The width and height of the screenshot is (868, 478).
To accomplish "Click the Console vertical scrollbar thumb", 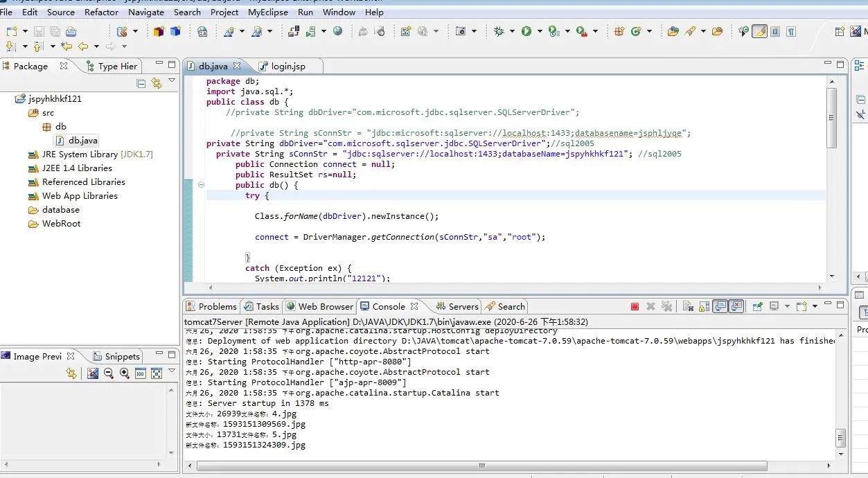I will pyautogui.click(x=840, y=438).
